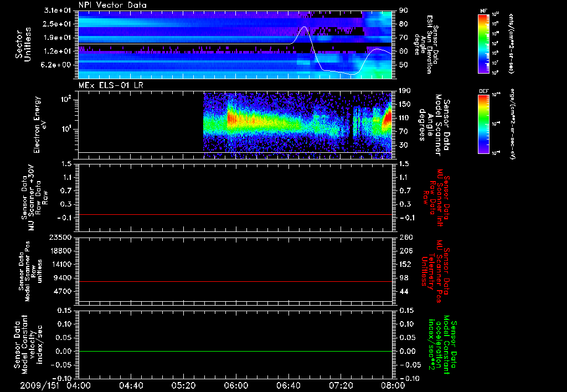The image size is (567, 392).
Task: Click the 06:00 time tick label
Action: [236, 385]
